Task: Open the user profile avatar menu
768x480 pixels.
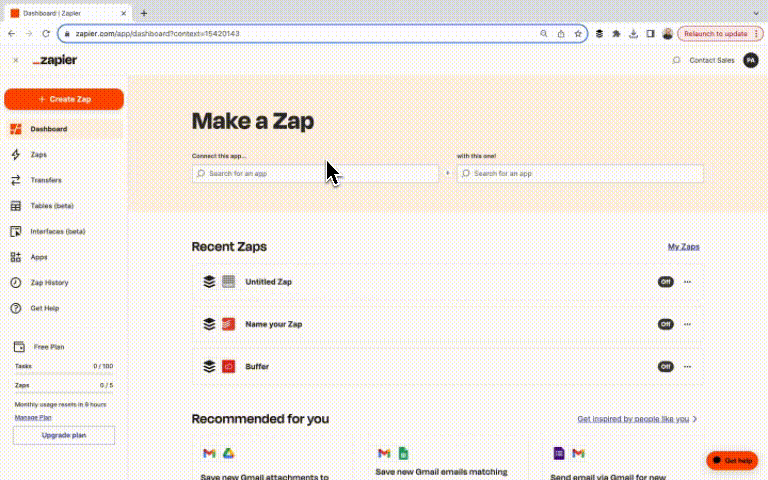Action: tap(751, 60)
